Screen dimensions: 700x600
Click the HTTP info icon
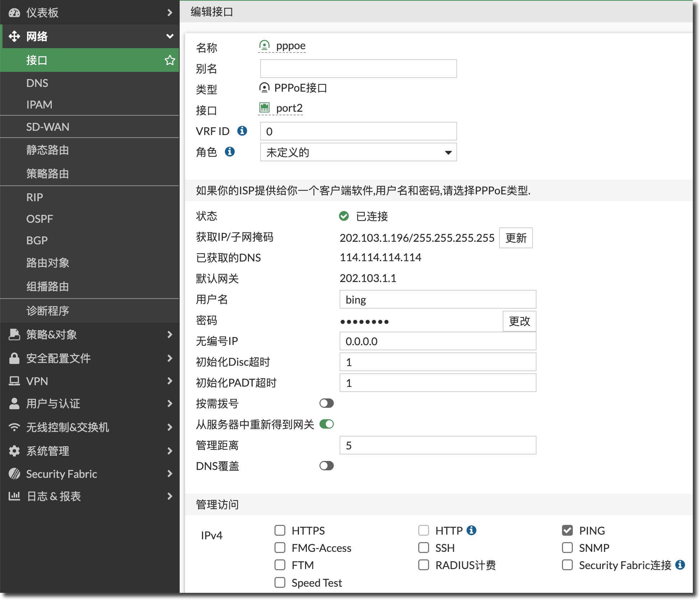[471, 530]
